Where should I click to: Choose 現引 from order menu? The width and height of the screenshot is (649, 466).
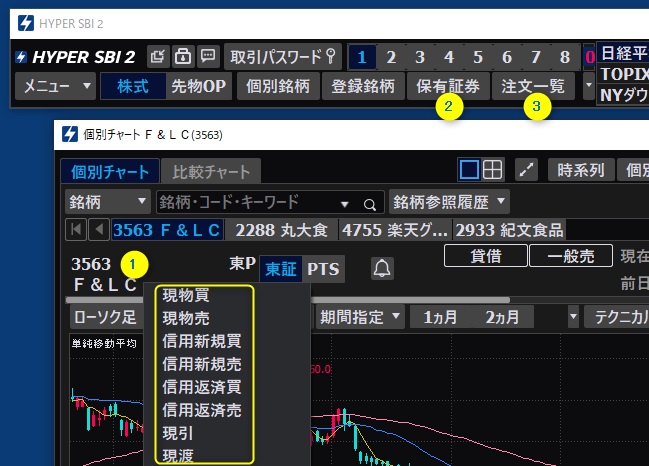[178, 433]
